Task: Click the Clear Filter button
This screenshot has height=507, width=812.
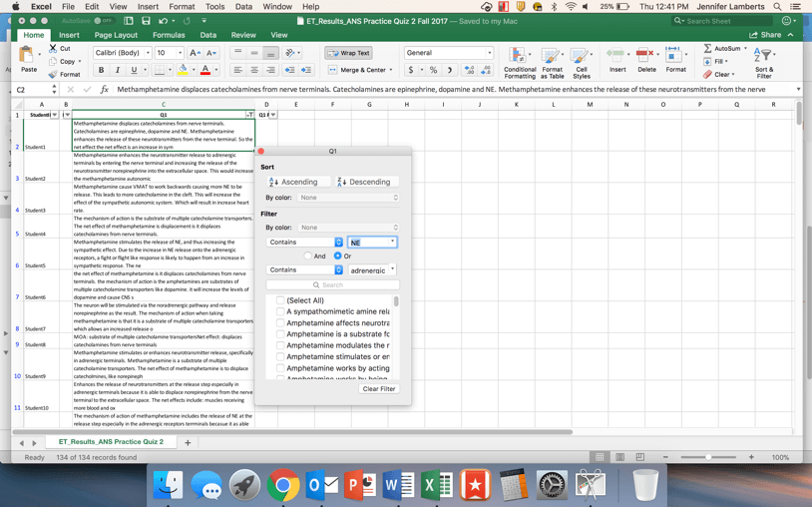Action: point(379,389)
